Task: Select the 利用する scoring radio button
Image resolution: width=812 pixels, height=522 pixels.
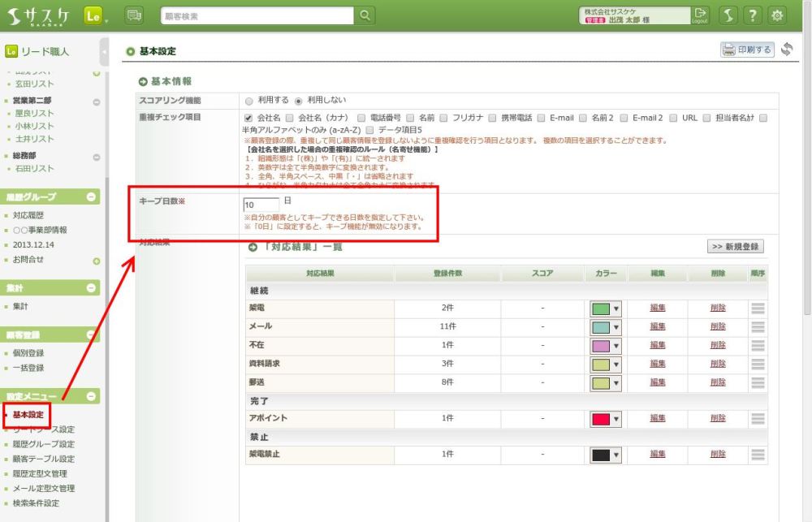Action: [249, 101]
